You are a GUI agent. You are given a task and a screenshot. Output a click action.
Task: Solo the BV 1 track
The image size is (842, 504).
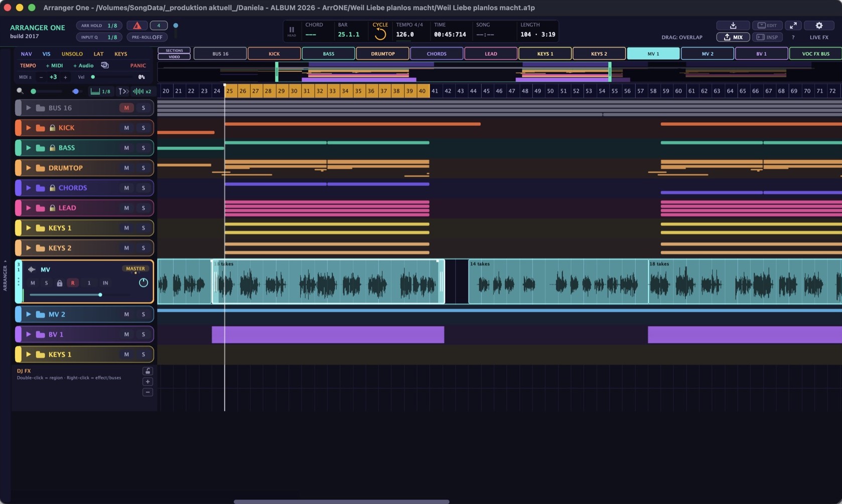[x=144, y=334]
